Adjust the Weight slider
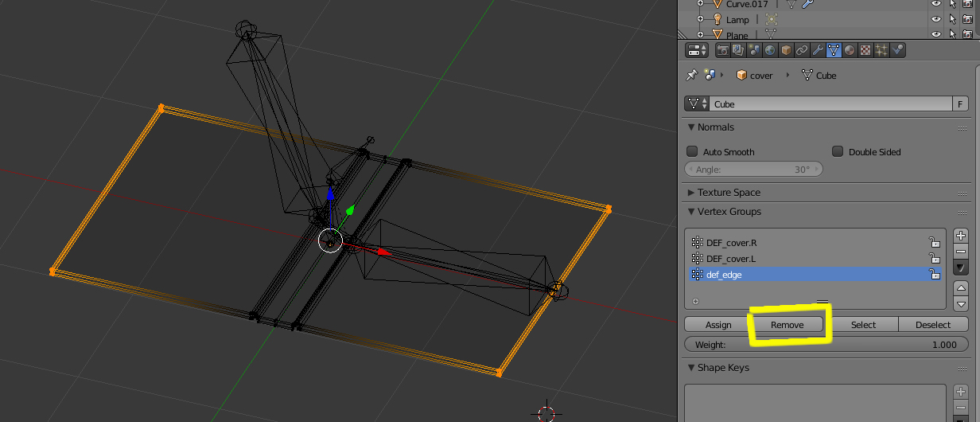 coord(826,345)
